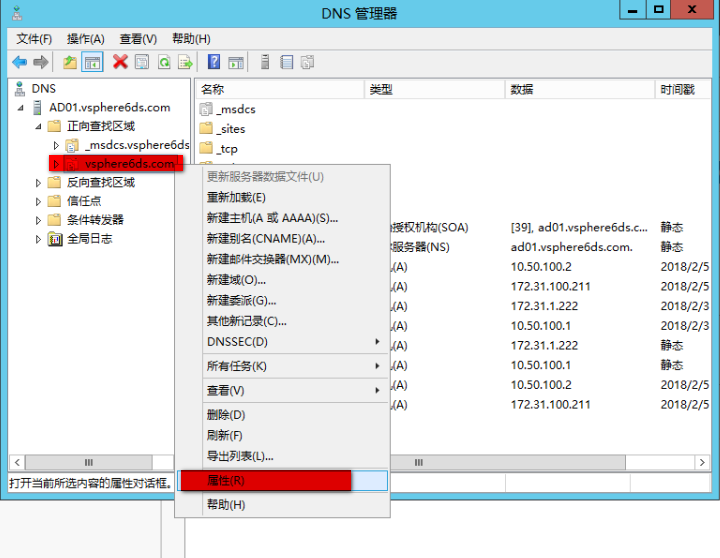
Task: Select the ad01.vsphere6ds.com. NS data cell
Action: point(572,247)
